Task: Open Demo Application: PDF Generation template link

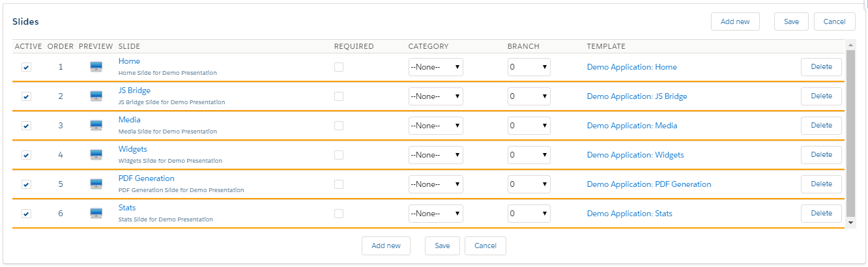Action: (x=648, y=184)
